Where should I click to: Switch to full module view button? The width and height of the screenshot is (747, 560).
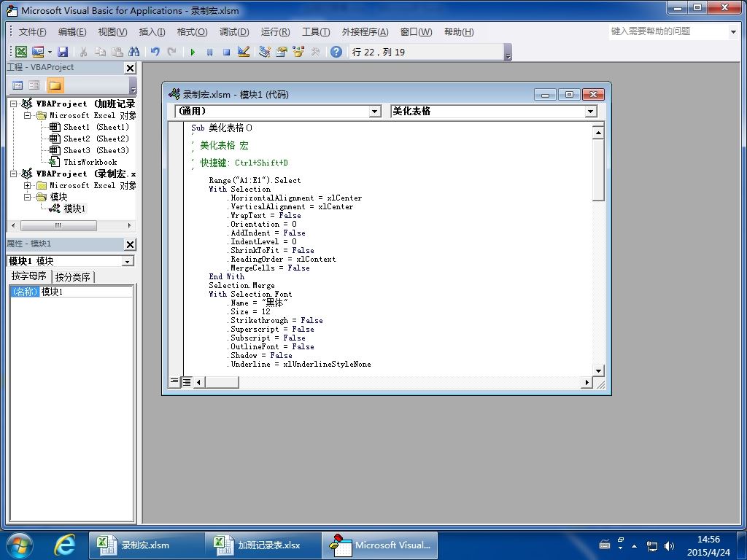tap(187, 381)
